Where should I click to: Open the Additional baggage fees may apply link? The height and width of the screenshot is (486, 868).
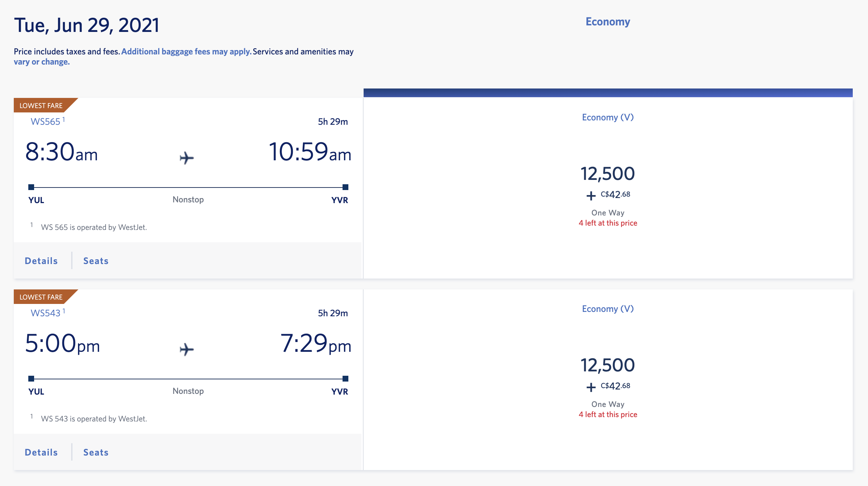point(186,52)
